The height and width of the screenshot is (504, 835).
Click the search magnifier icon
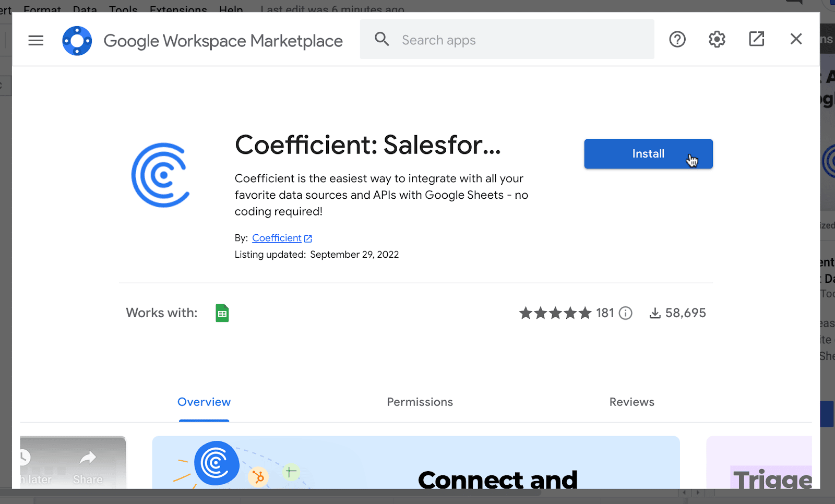tap(382, 39)
